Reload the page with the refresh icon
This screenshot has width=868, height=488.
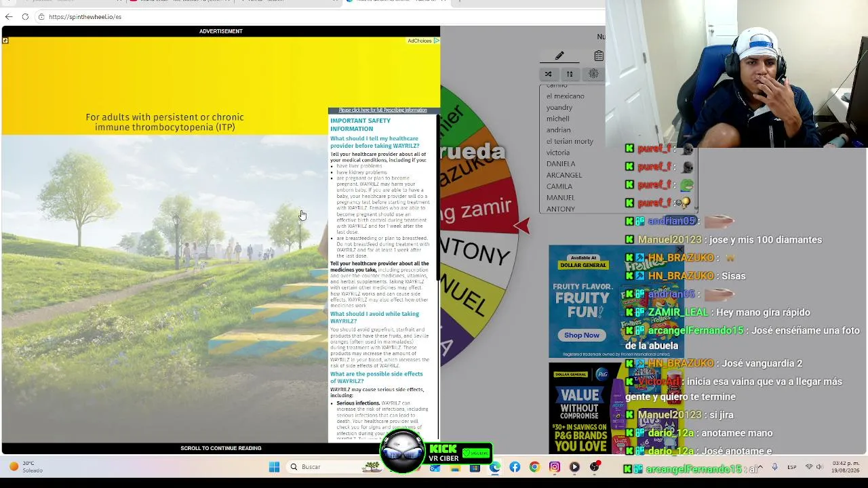[x=25, y=16]
